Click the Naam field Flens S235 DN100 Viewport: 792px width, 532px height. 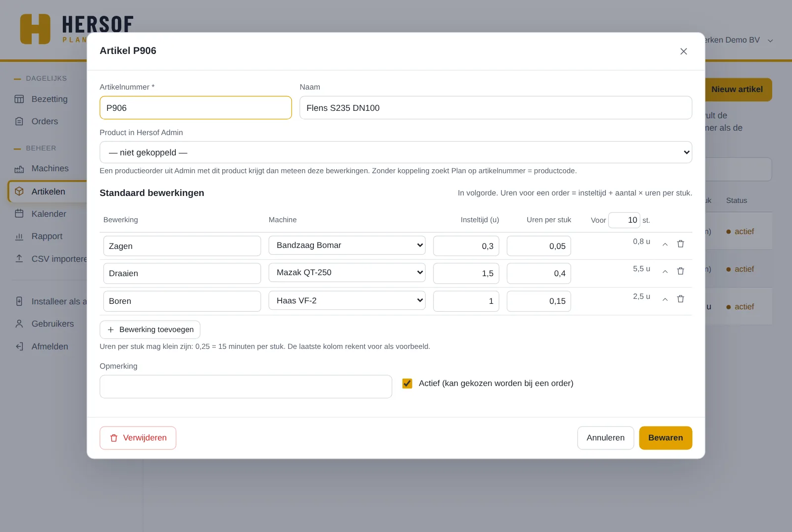pyautogui.click(x=495, y=108)
